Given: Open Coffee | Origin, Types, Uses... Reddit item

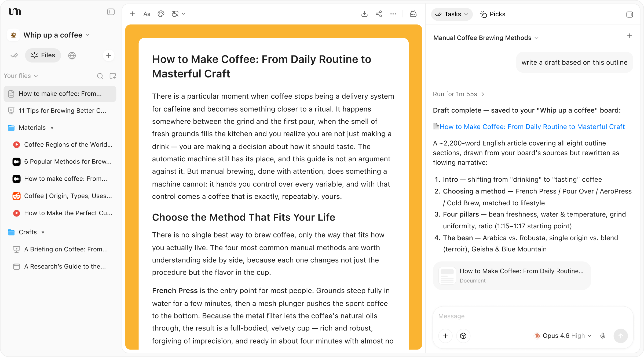Looking at the screenshot, I should click(x=63, y=196).
